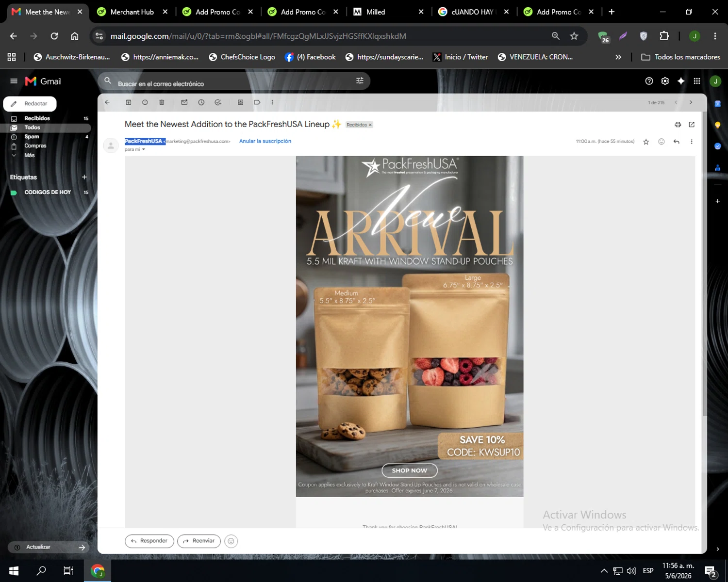Viewport: 728px width, 582px height.
Task: Delete the email with the trash icon
Action: (162, 102)
